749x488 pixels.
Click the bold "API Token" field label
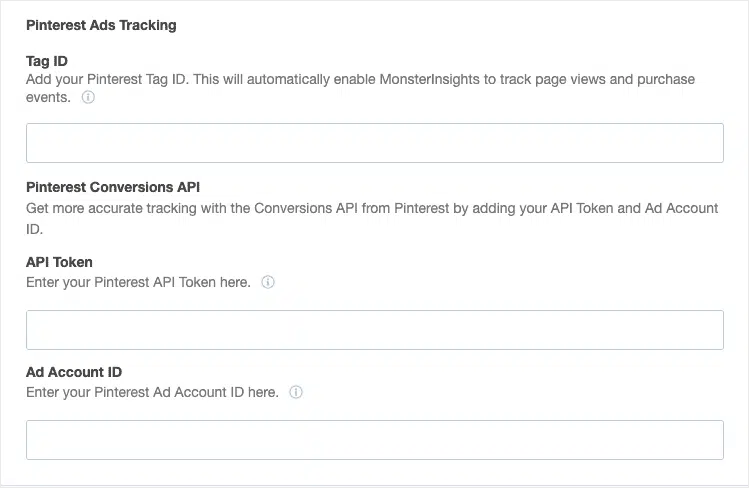tap(59, 263)
